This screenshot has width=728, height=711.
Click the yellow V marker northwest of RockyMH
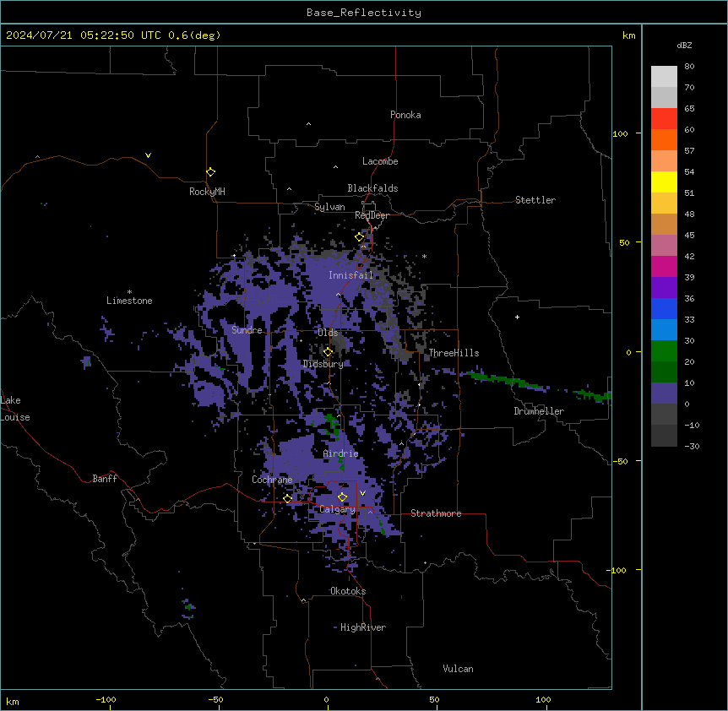pos(148,155)
